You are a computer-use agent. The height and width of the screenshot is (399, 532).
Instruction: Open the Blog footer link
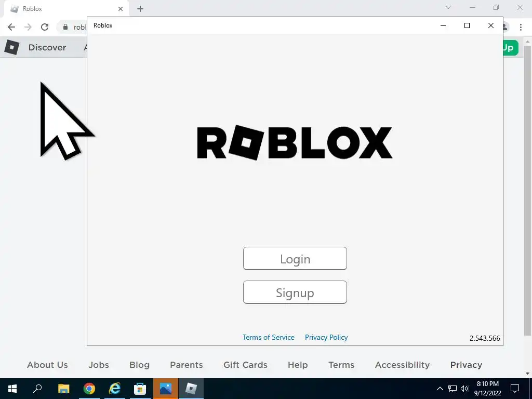[x=139, y=365]
